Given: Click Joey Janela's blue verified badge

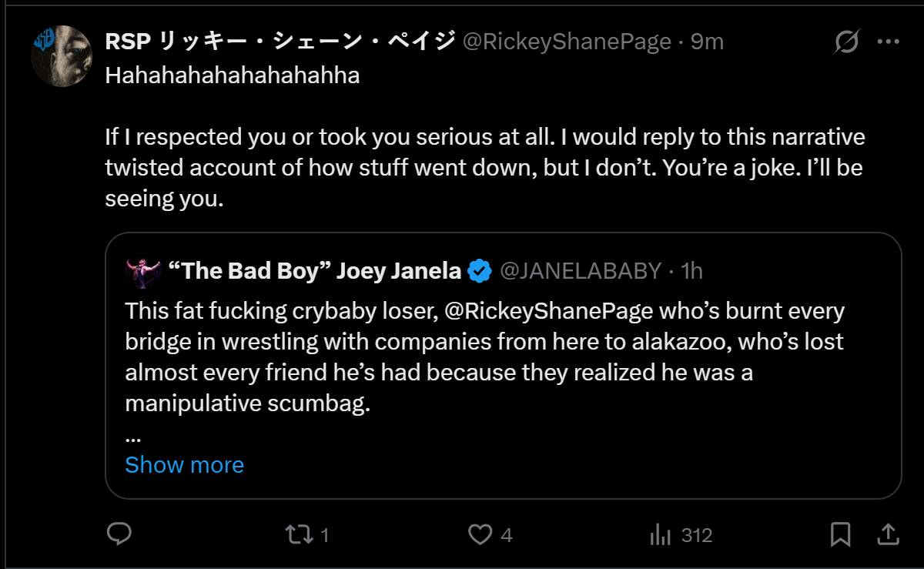Looking at the screenshot, I should (480, 271).
